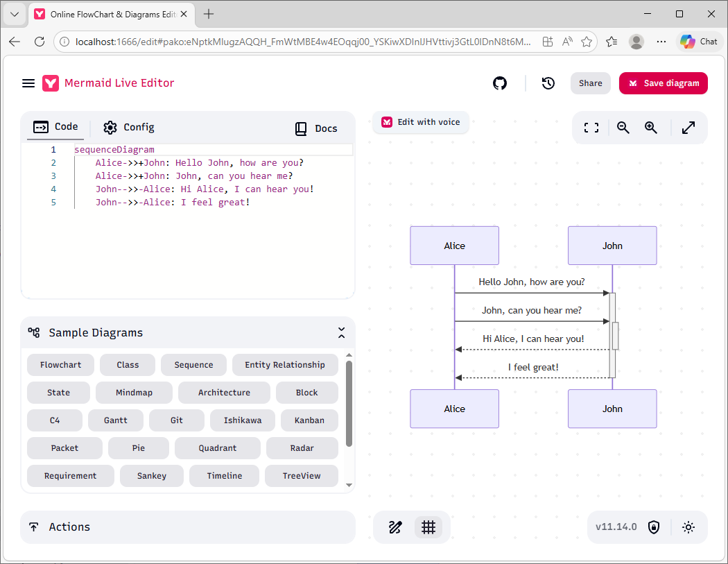
Task: Collapse the Sample Diagrams panel
Action: coord(341,332)
